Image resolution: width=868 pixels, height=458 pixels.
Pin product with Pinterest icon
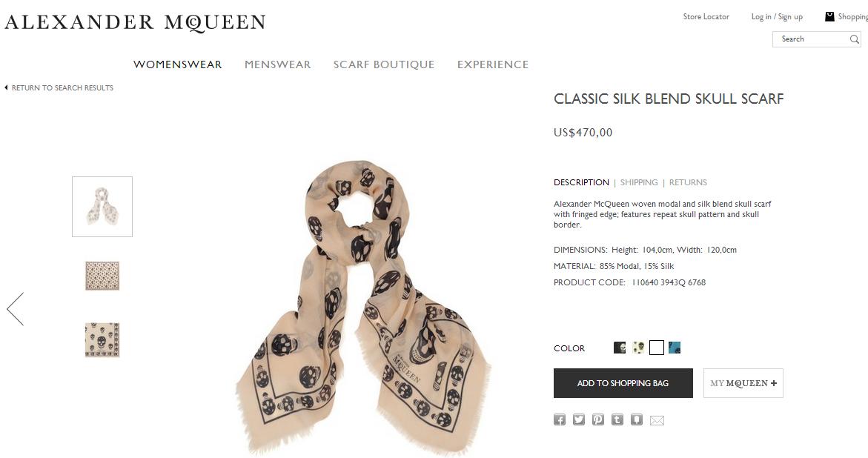coord(598,419)
